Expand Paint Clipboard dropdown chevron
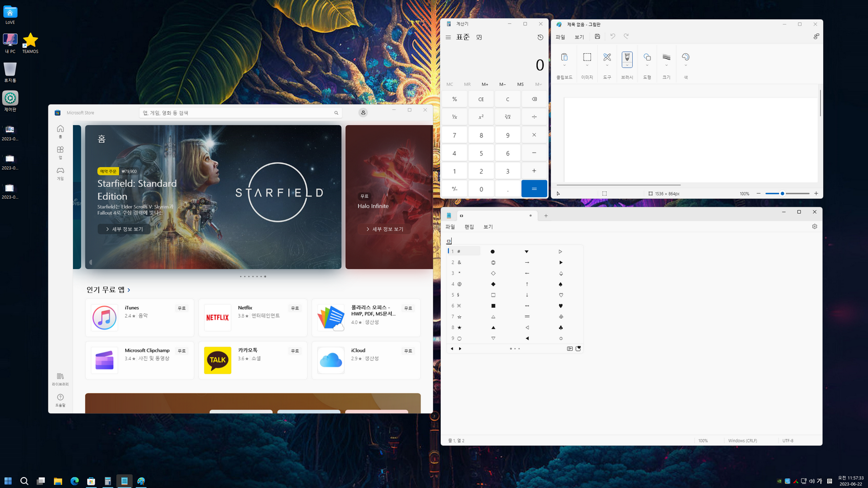868x488 pixels. (564, 66)
